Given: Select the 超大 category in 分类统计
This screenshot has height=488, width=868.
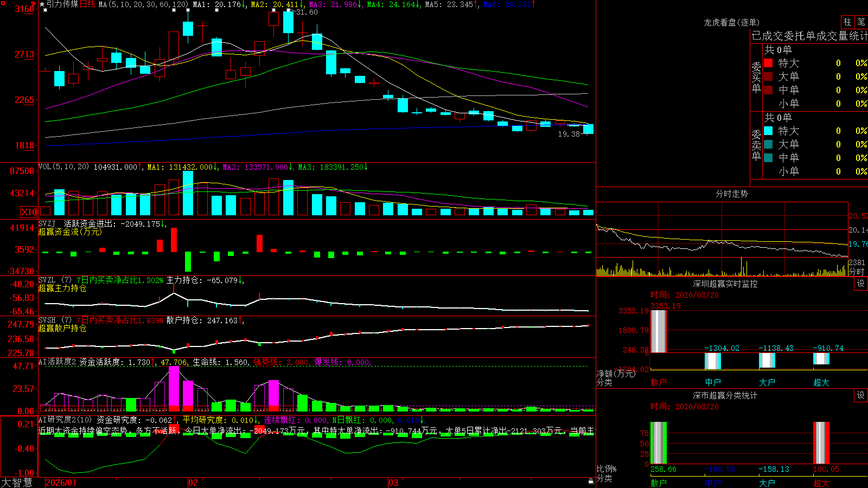Looking at the screenshot, I should click(821, 483).
